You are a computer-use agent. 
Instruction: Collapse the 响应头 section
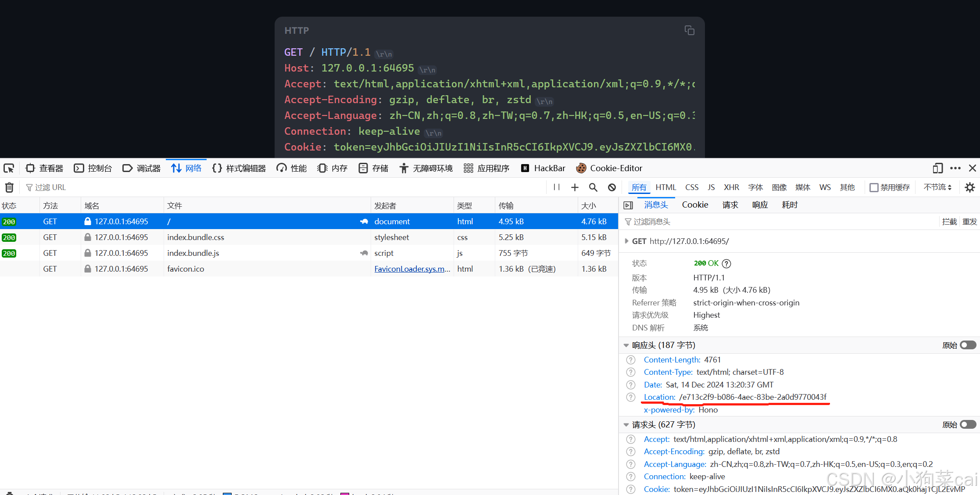pos(626,345)
